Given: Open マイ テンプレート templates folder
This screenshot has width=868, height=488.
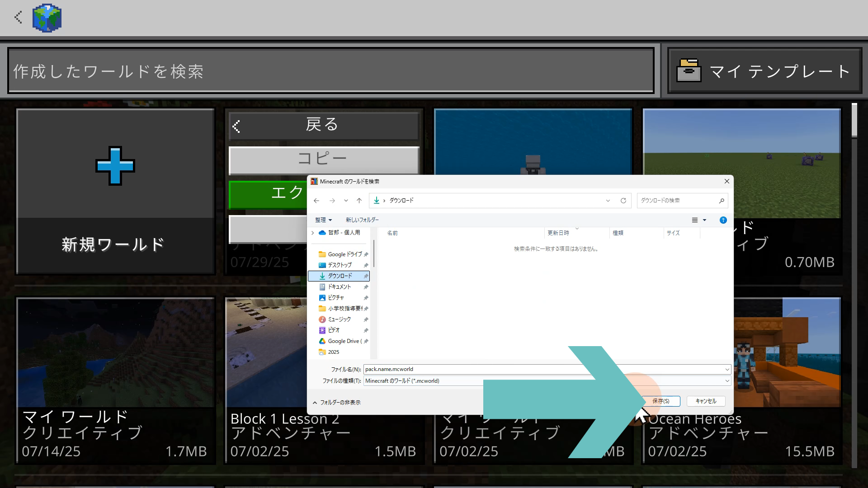Looking at the screenshot, I should [764, 71].
